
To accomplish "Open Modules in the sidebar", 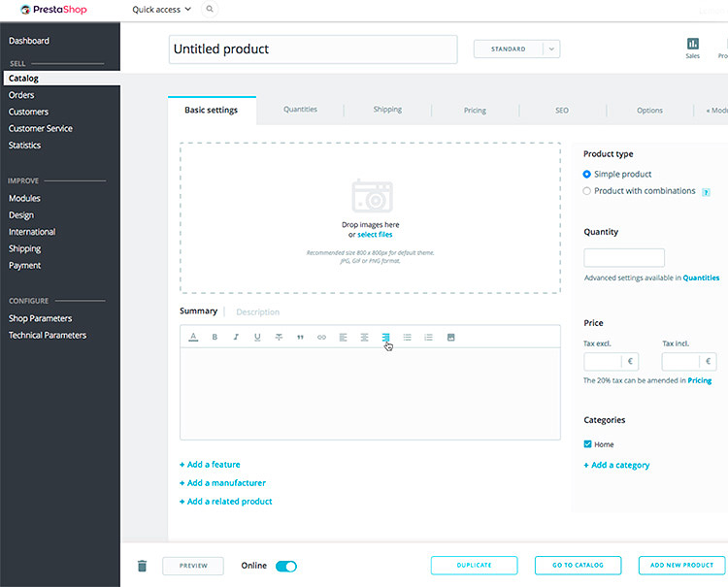I will (x=24, y=198).
